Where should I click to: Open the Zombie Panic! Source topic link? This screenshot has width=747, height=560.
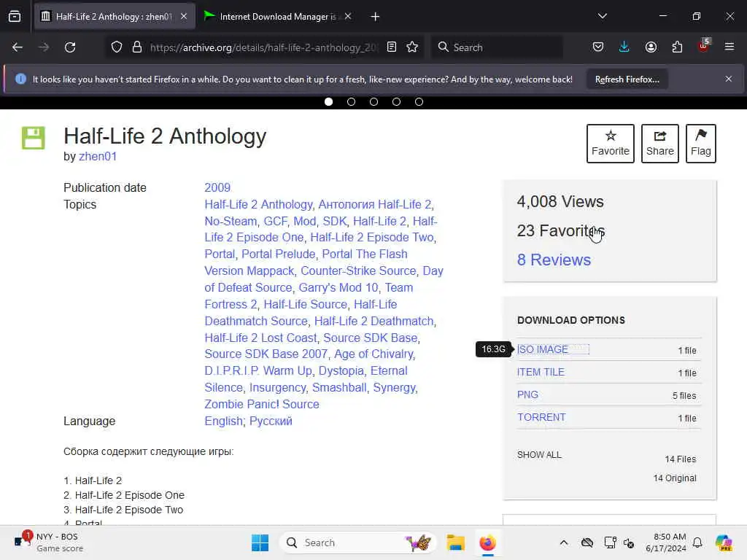pos(262,404)
